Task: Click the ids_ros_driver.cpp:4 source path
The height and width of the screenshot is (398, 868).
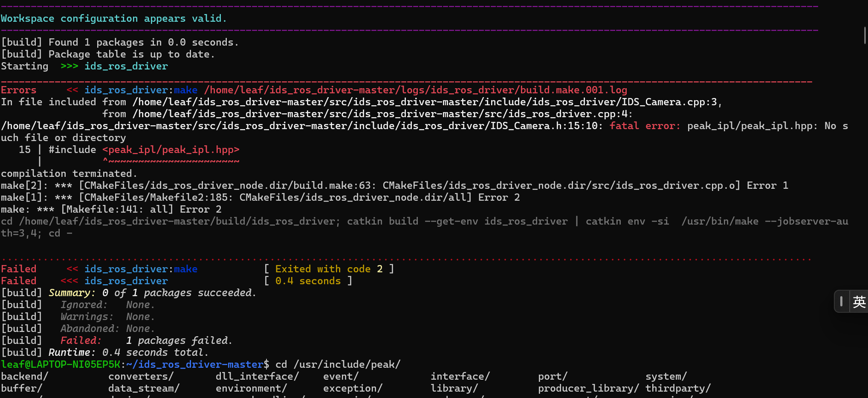Action: coord(380,114)
